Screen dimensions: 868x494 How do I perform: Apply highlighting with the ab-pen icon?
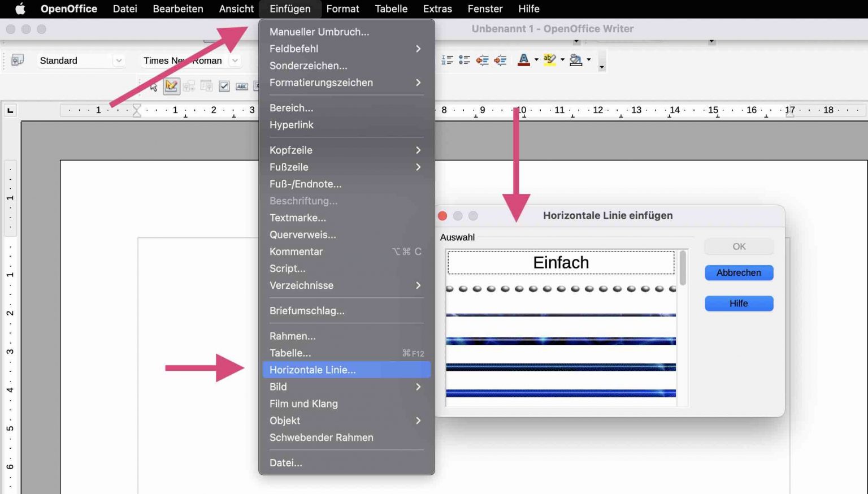549,60
